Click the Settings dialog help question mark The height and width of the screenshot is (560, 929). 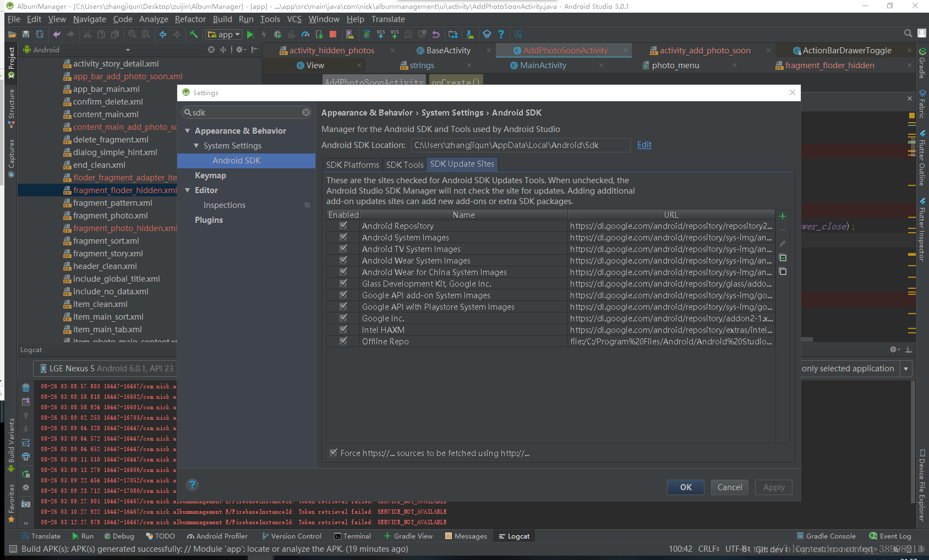pyautogui.click(x=192, y=485)
